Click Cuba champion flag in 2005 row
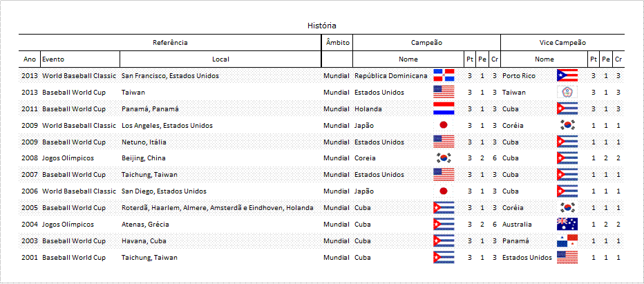Screen dimensions: 644x284 click(444, 207)
